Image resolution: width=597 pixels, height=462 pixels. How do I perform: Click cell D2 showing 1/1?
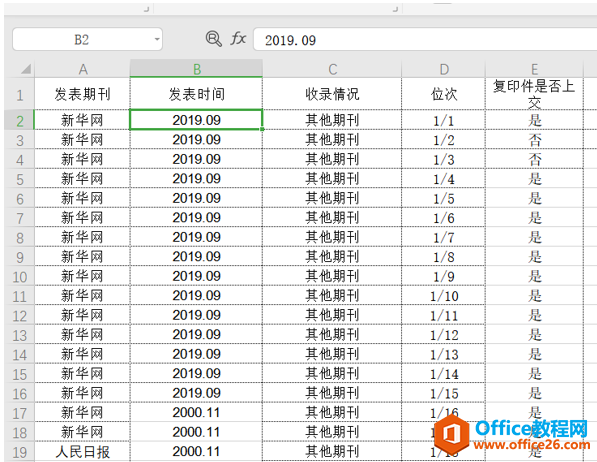(444, 120)
